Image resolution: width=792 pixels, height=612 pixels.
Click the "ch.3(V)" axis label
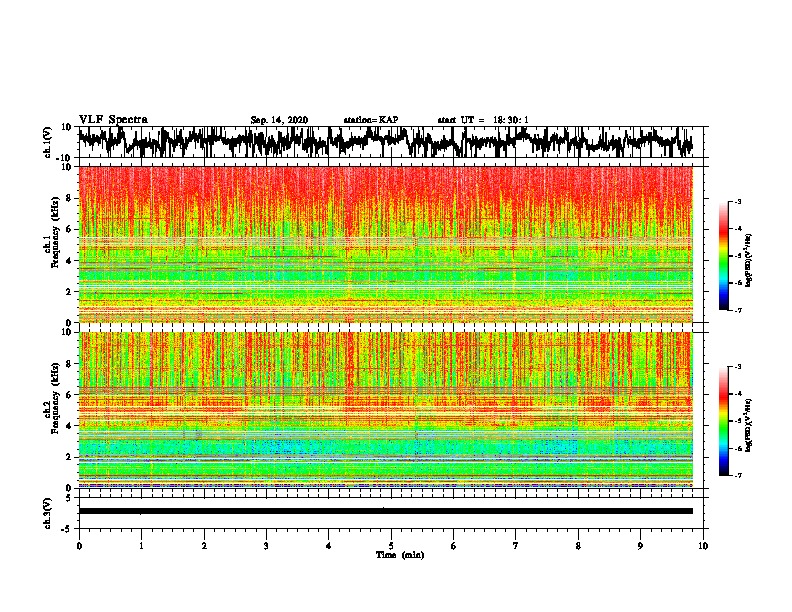[48, 513]
